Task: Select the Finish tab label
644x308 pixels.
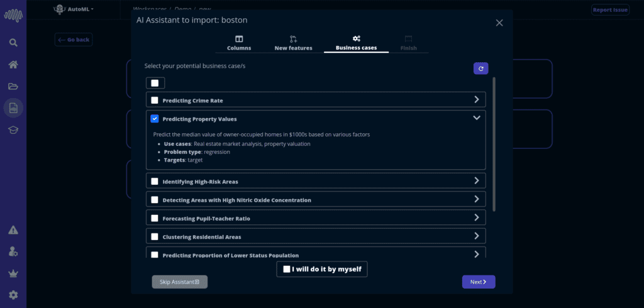Action: (x=409, y=48)
